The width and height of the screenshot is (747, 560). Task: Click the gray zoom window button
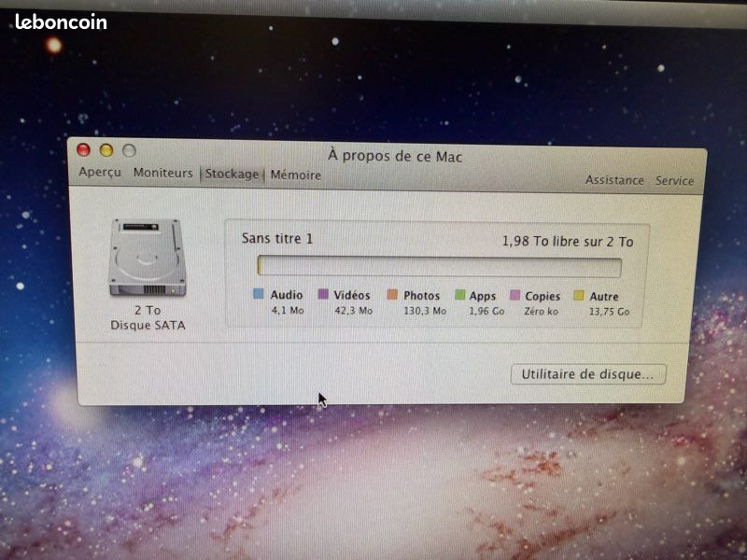point(129,151)
